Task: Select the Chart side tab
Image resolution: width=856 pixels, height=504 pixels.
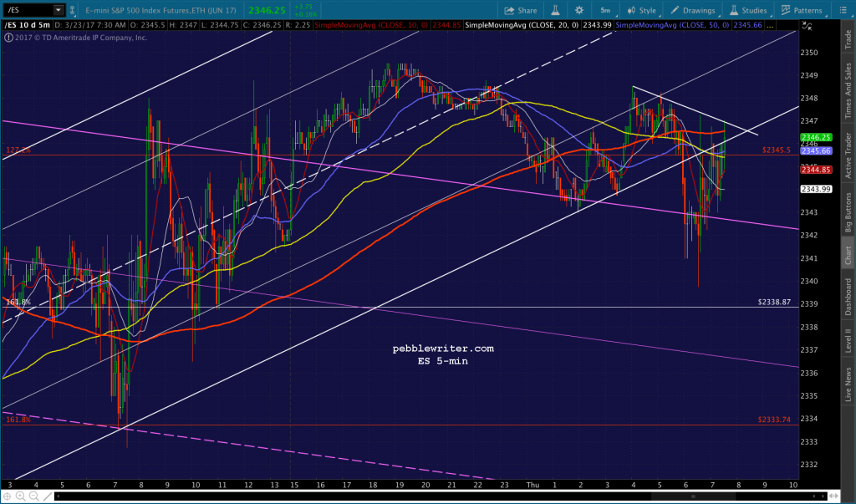Action: pos(848,254)
